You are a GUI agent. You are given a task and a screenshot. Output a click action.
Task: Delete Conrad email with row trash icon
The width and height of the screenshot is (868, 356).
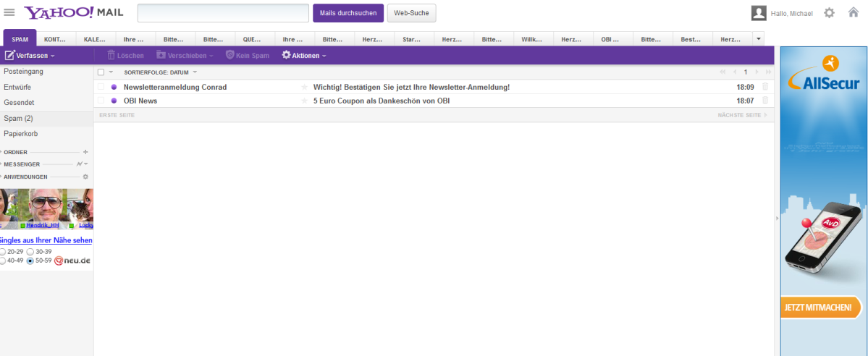pos(765,87)
